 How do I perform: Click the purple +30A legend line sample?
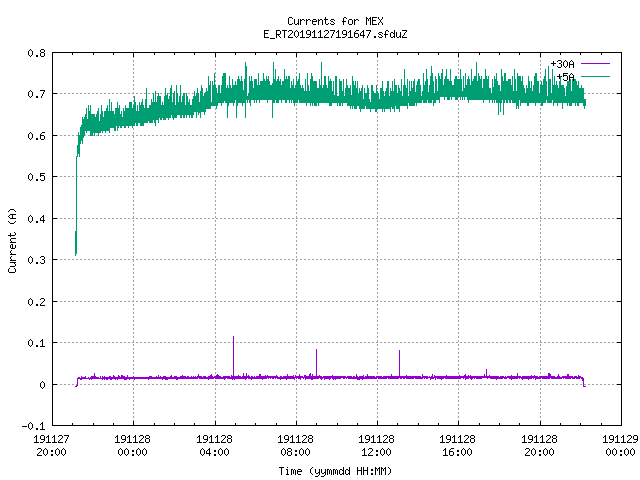click(x=595, y=64)
